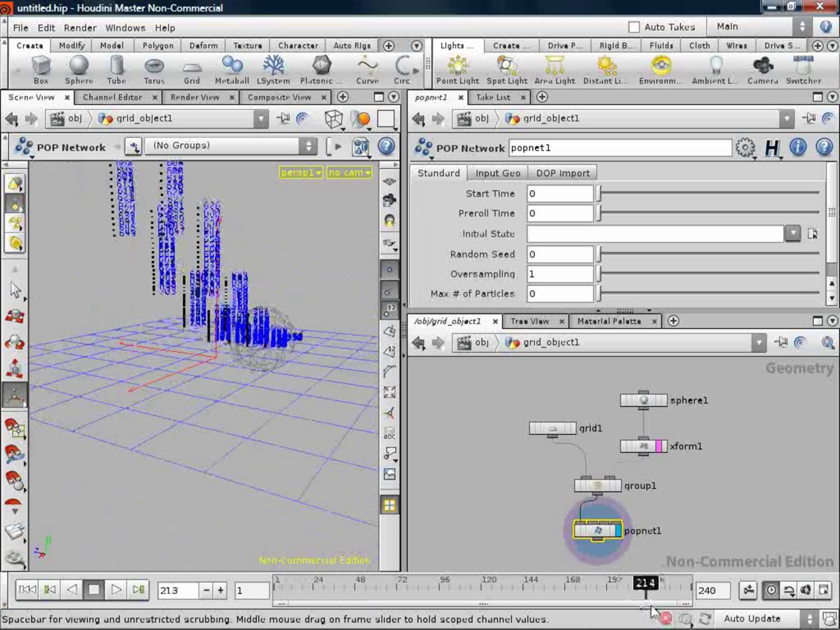Toggle the popnet1 node display flag

click(618, 530)
